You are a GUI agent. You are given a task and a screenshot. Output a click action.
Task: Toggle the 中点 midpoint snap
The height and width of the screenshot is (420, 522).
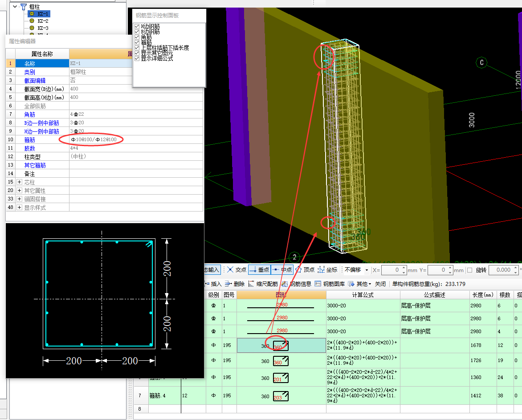281,269
